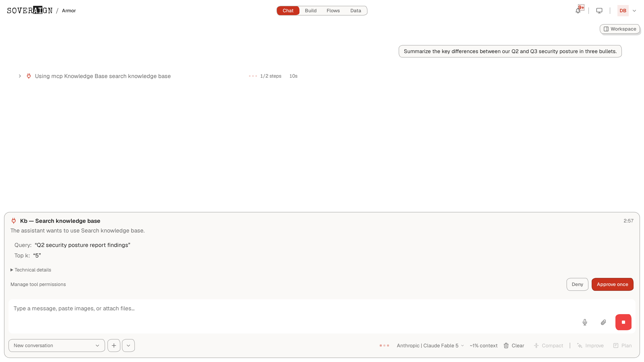Click the user message about Q2 and Q3
Viewport: 644px width, 362px height.
pos(510,51)
